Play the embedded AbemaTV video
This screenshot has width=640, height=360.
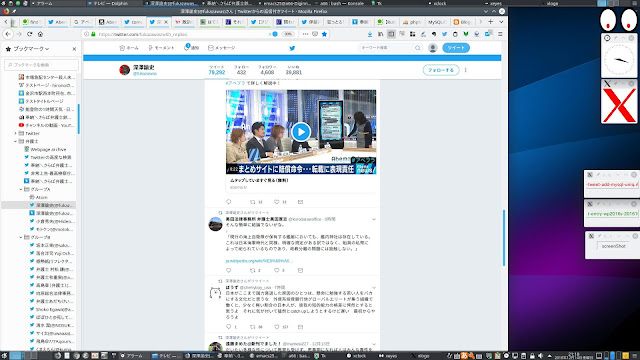click(301, 131)
